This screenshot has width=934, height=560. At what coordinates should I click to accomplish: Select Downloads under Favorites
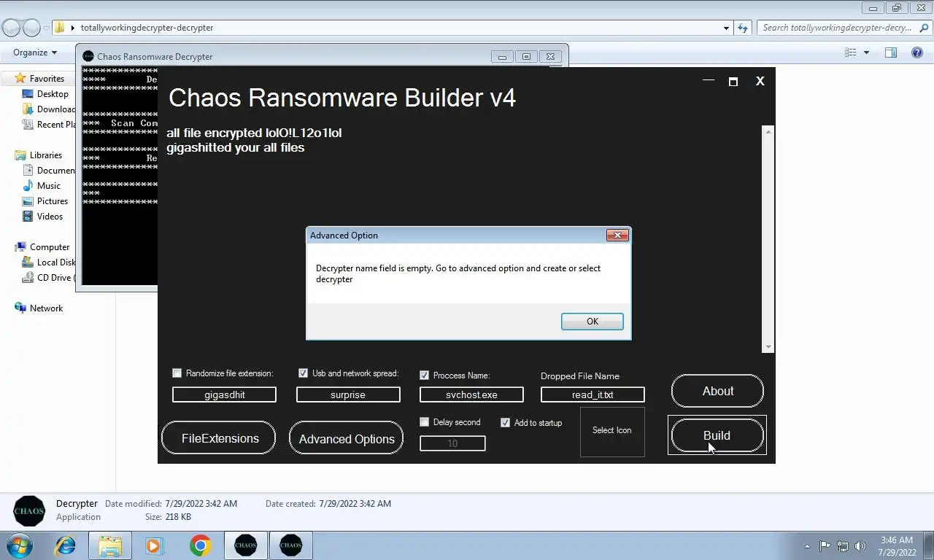coord(56,109)
